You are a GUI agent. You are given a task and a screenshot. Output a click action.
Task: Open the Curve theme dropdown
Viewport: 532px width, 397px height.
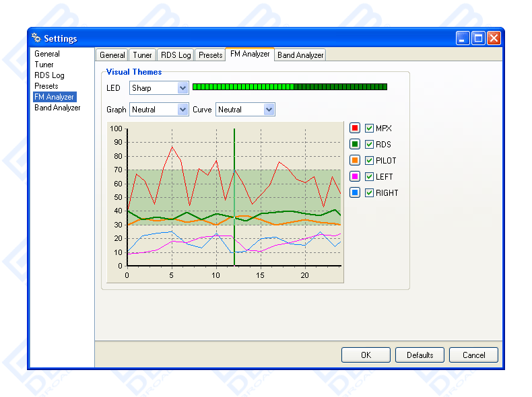pos(269,110)
